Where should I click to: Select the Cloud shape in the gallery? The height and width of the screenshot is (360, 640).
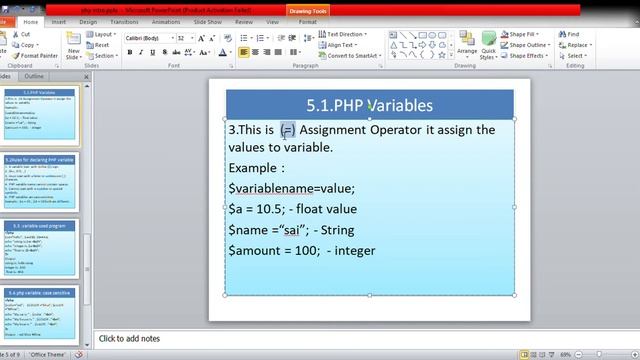point(442,45)
